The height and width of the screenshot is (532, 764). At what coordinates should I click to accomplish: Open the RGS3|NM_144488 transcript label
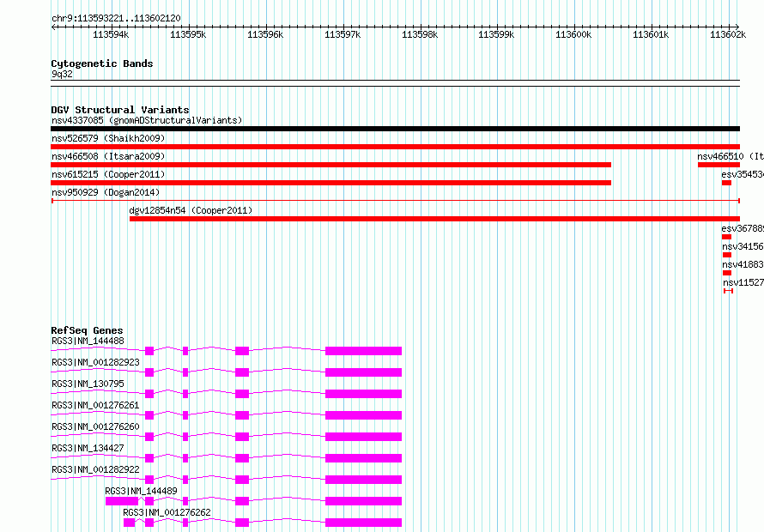pyautogui.click(x=88, y=341)
